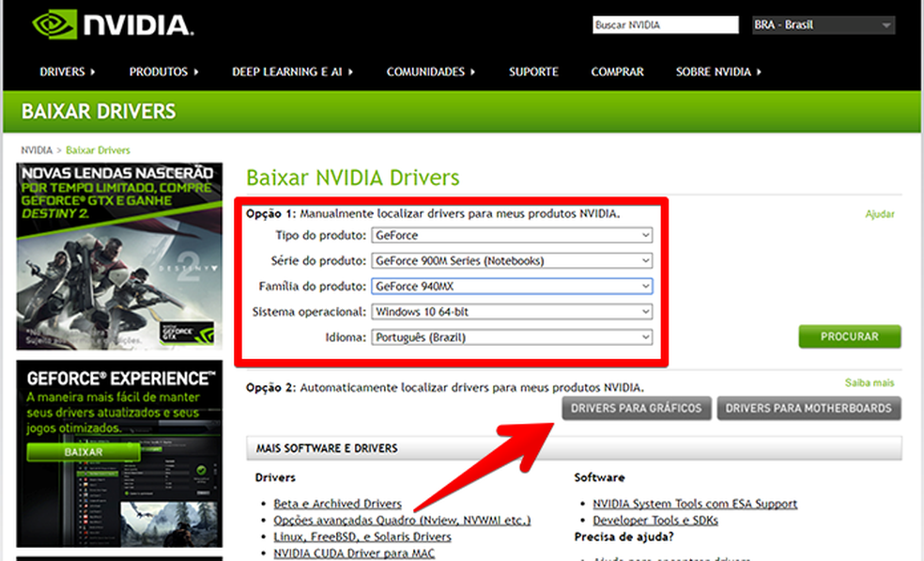
Task: Click Drivers para Motherboards button
Action: (808, 408)
